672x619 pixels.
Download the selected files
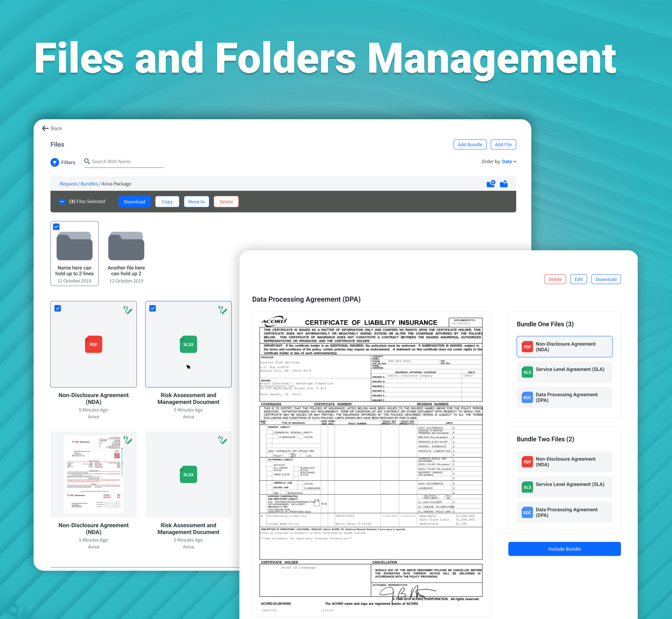tap(134, 201)
